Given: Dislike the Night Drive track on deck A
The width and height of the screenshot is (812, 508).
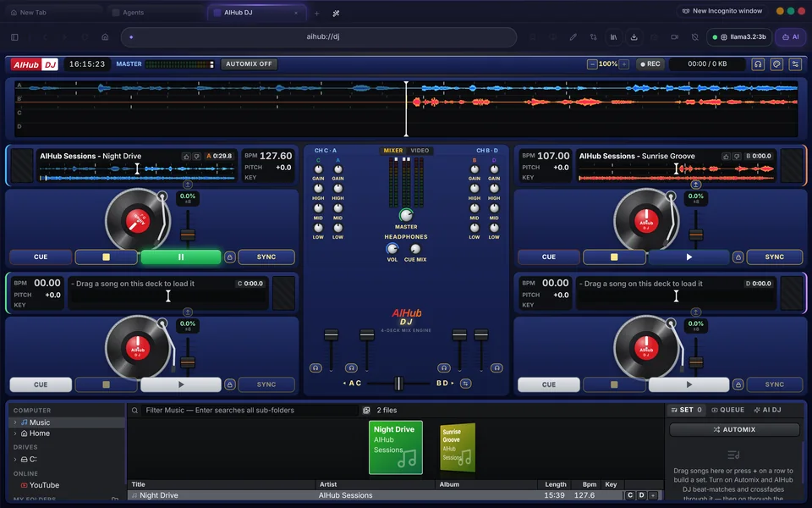Looking at the screenshot, I should (196, 156).
